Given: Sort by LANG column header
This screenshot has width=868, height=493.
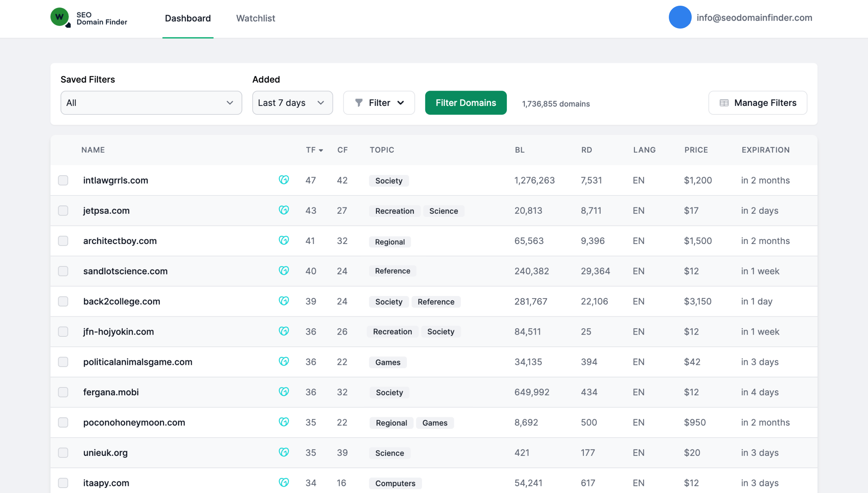Looking at the screenshot, I should click(x=644, y=150).
